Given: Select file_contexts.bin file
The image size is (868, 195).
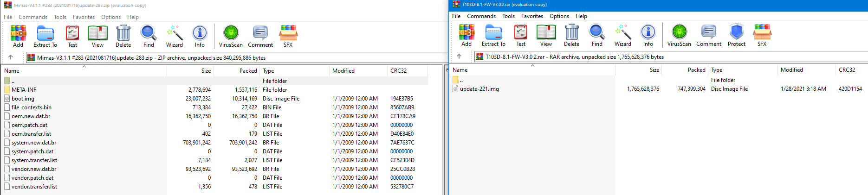Looking at the screenshot, I should (x=31, y=107).
